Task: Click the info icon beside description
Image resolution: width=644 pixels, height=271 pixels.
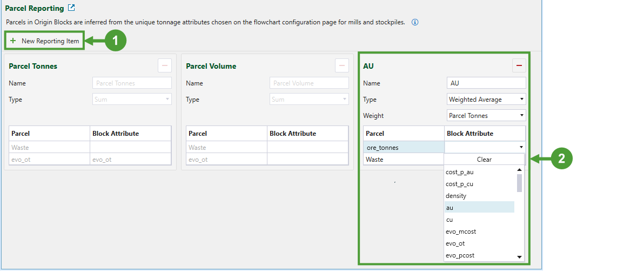Action: click(415, 23)
